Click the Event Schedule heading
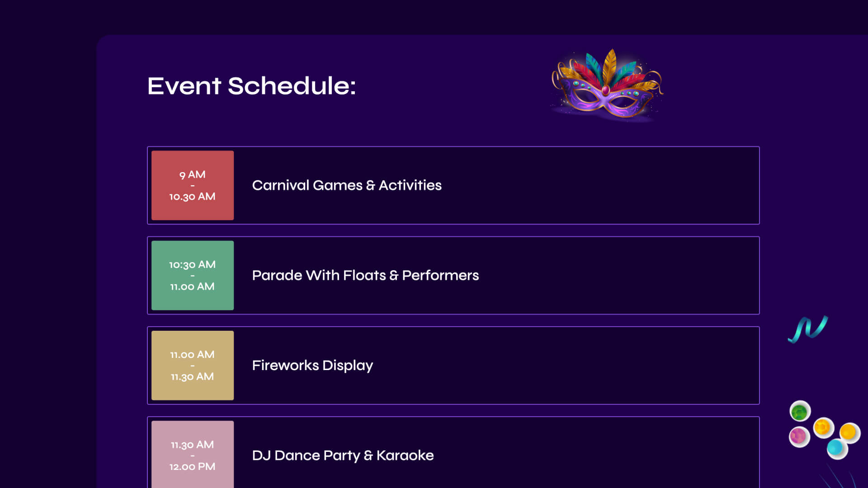The image size is (868, 488). coord(251,85)
